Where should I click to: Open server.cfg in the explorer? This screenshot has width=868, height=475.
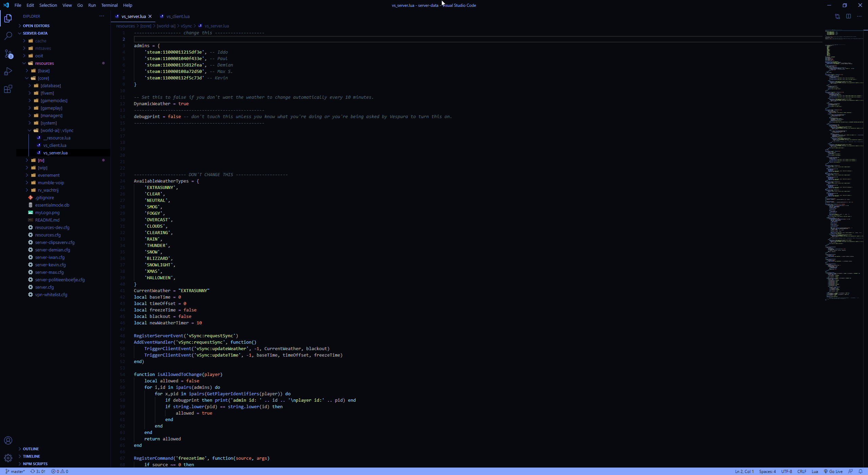(44, 287)
